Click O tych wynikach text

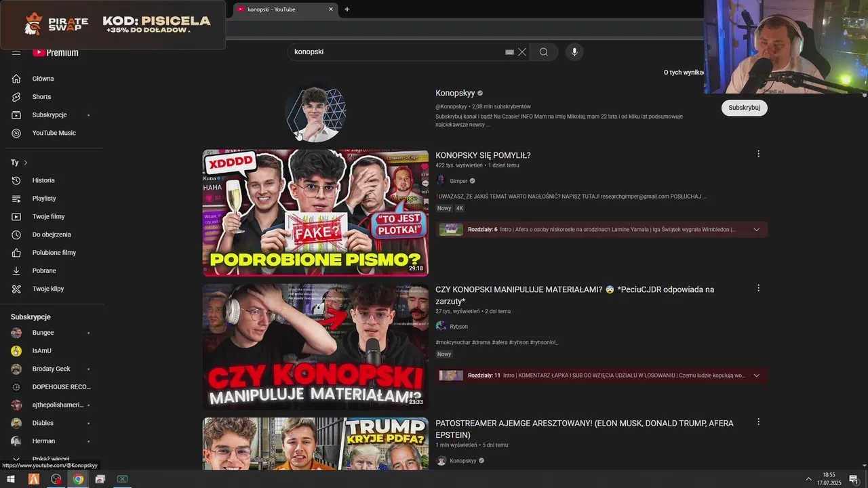684,73
